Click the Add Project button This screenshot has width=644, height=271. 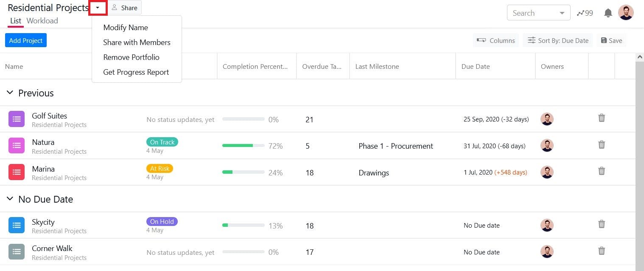(x=26, y=40)
